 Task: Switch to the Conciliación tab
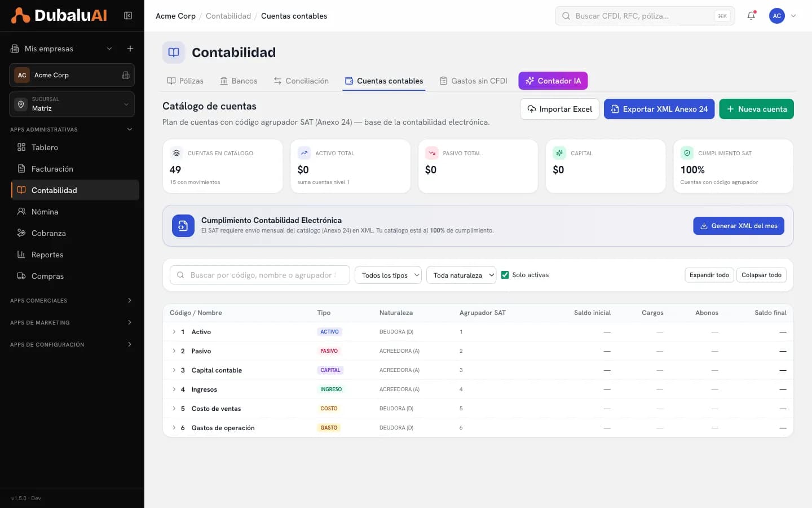[x=301, y=81]
